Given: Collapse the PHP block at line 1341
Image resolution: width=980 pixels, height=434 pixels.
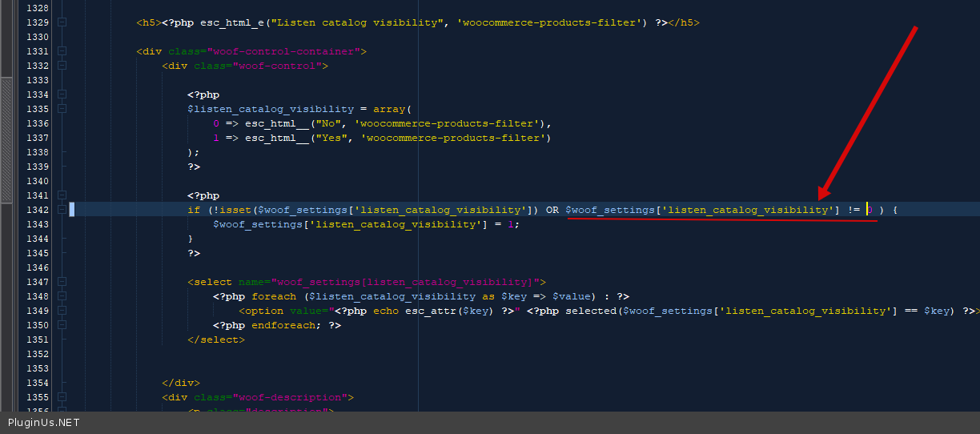Looking at the screenshot, I should click(x=62, y=195).
